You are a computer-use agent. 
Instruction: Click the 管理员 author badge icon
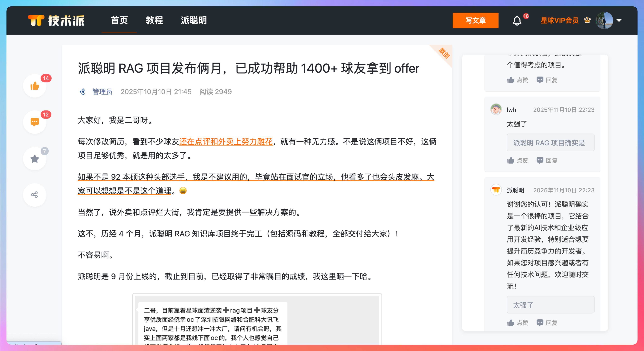pyautogui.click(x=83, y=92)
